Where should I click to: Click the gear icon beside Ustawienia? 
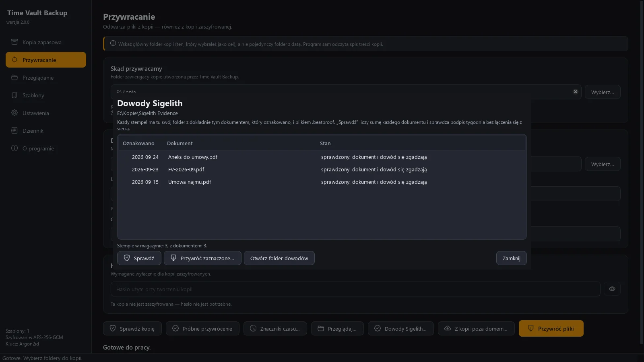click(x=14, y=113)
